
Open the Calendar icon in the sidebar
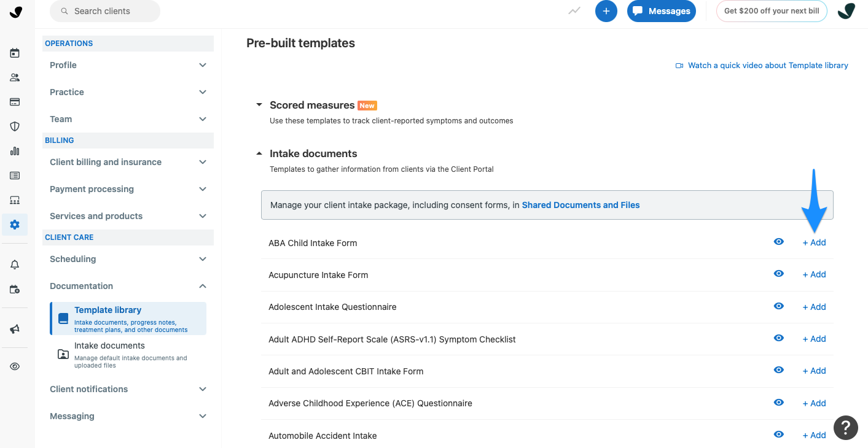click(15, 53)
